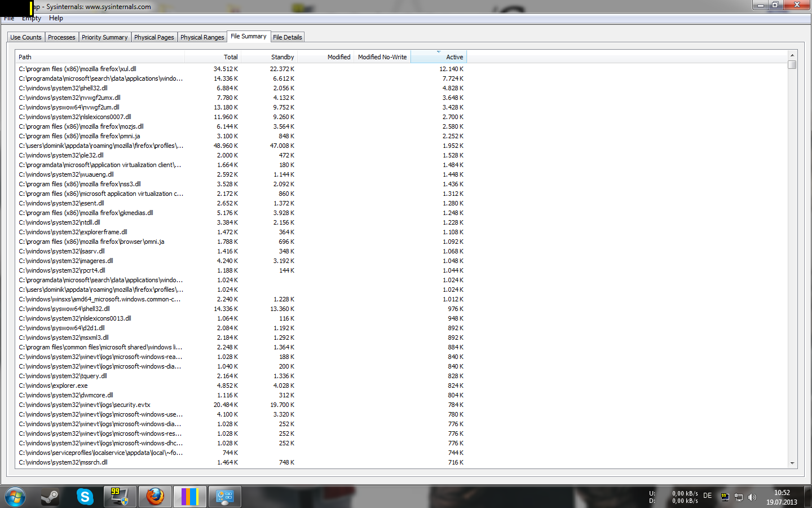Select the msxml3.dll row
This screenshot has width=812, height=508.
[x=241, y=338]
